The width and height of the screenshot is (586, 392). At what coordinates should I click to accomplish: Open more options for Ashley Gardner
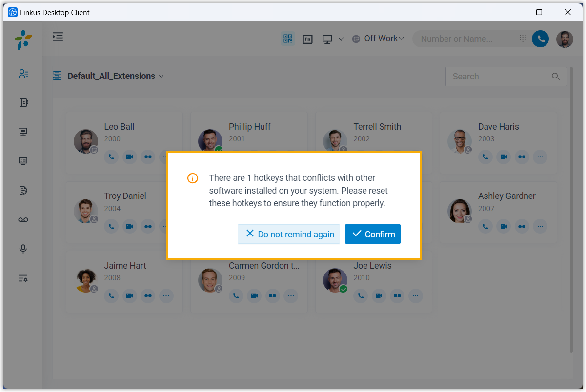[x=540, y=226]
